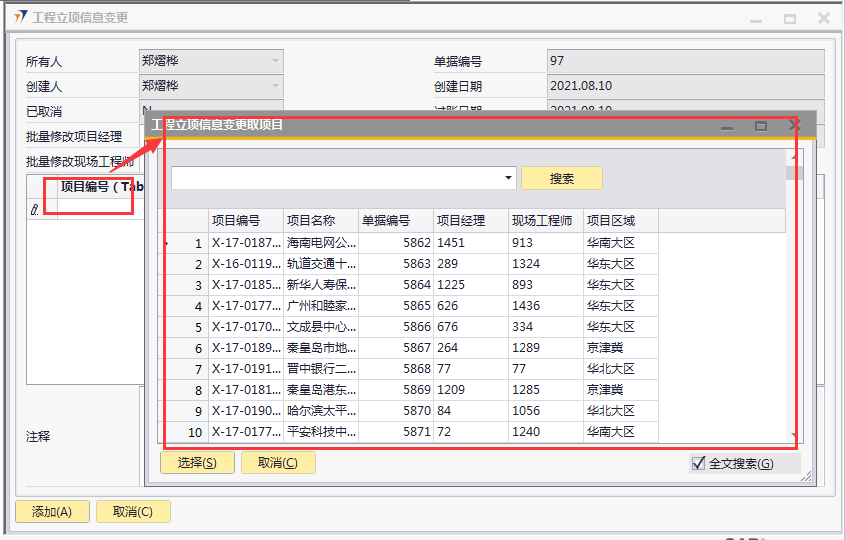
Task: Click the app logo in the main title bar
Action: click(20, 18)
